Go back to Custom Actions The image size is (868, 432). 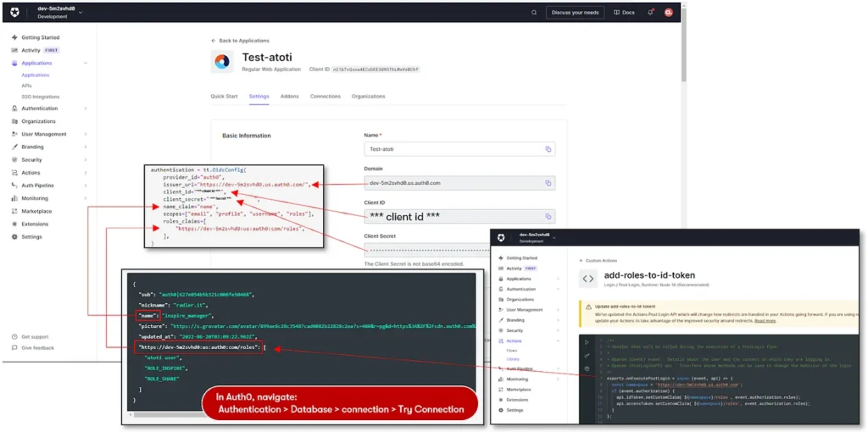[x=598, y=260]
